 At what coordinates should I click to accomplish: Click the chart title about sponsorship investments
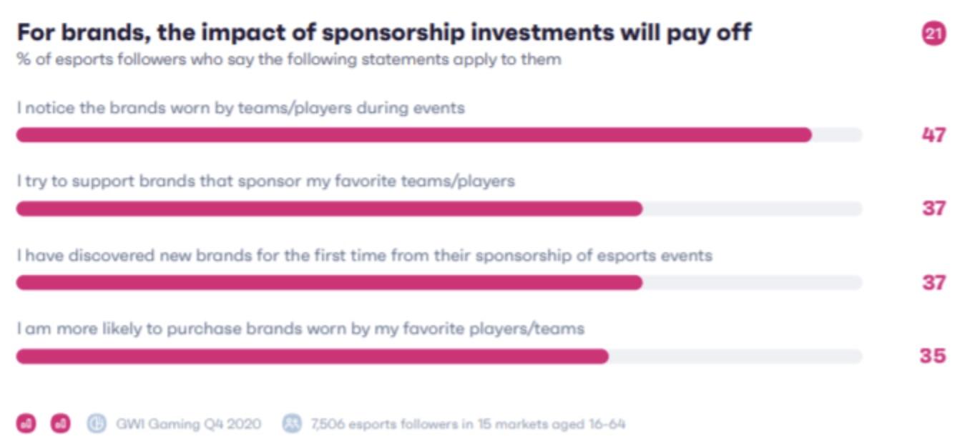coord(384,32)
